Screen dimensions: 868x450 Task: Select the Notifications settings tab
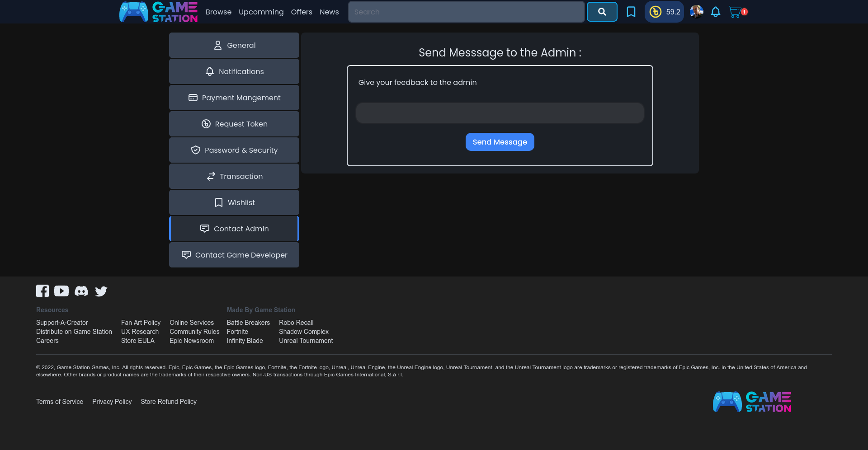tap(234, 71)
